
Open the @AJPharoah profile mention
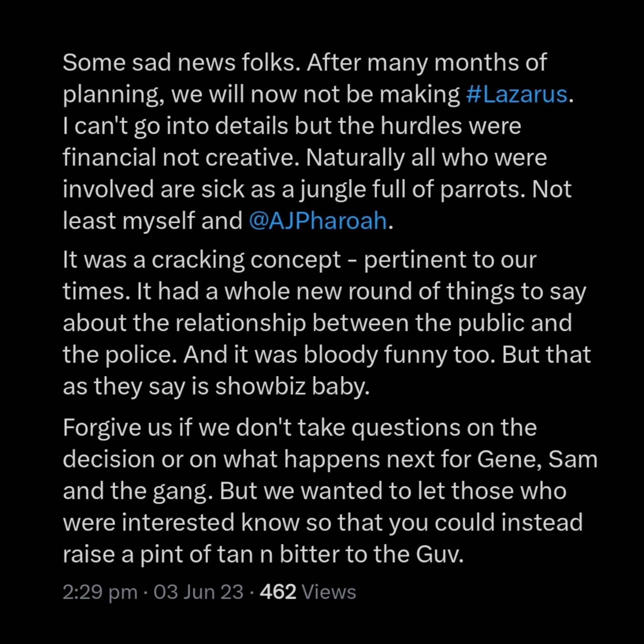click(318, 221)
